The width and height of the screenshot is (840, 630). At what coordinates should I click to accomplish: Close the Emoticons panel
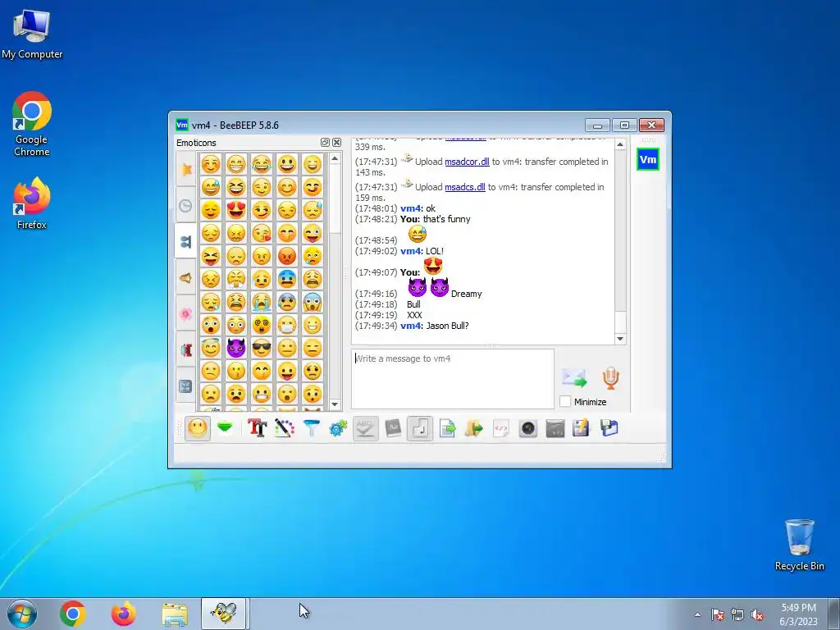(x=336, y=143)
